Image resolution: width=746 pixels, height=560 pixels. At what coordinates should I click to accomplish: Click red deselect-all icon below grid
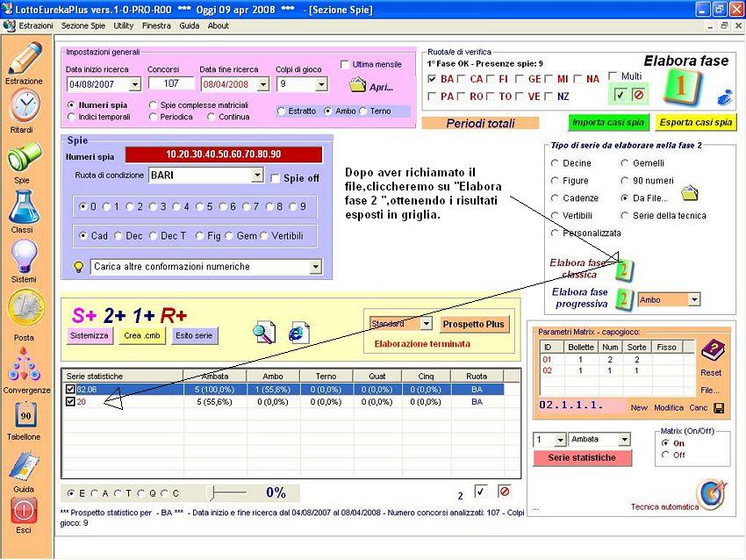pyautogui.click(x=505, y=491)
